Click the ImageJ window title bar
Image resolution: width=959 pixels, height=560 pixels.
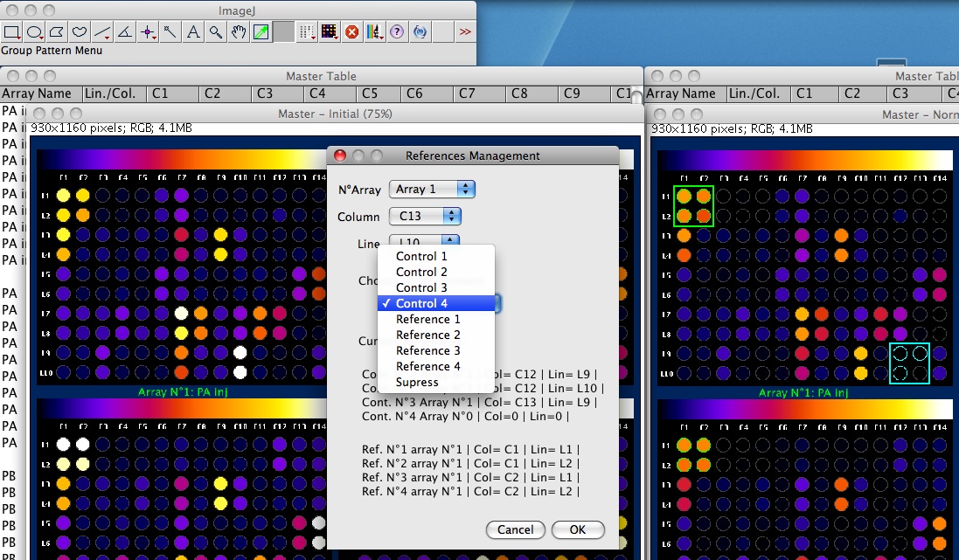238,10
